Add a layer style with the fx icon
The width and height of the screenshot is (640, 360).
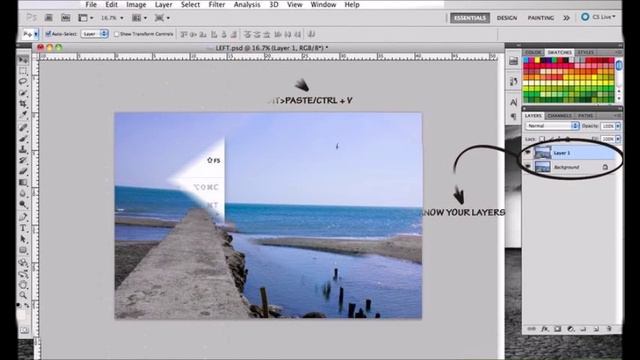point(544,329)
